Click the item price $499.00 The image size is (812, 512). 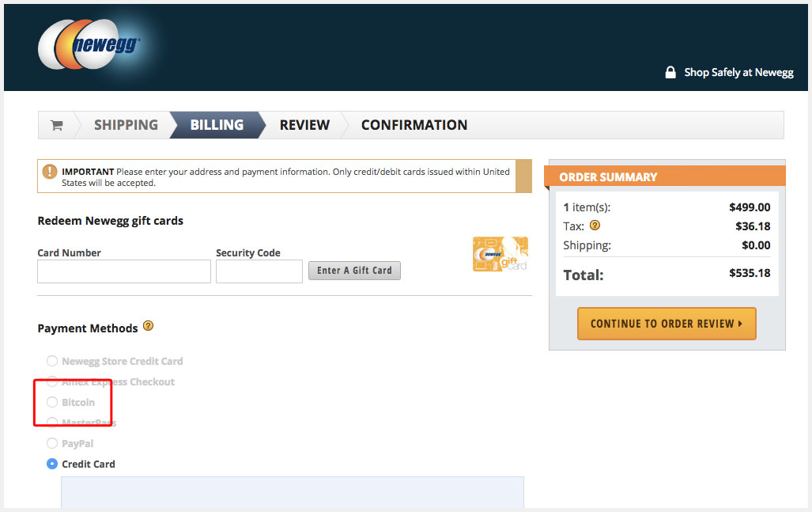point(750,207)
